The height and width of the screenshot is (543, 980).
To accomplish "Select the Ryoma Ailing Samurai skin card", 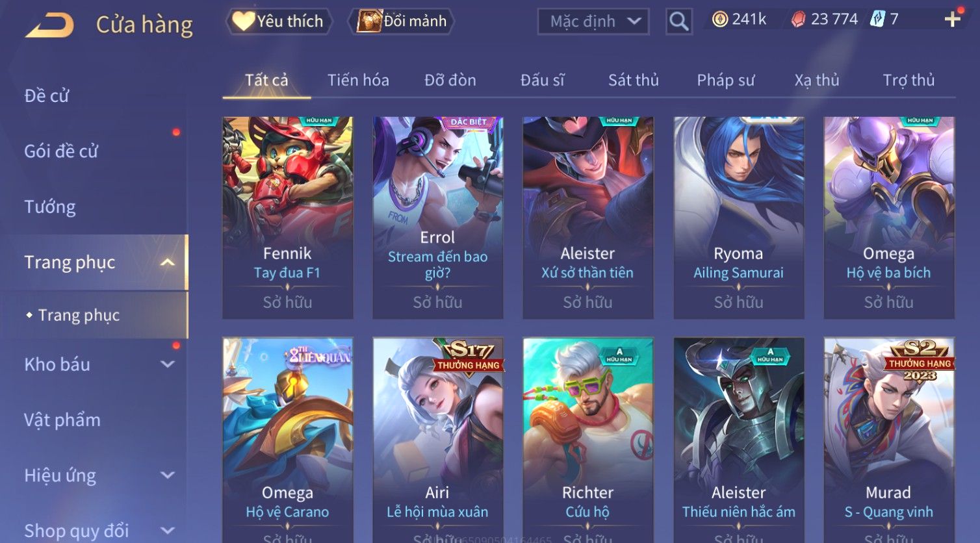I will (739, 218).
